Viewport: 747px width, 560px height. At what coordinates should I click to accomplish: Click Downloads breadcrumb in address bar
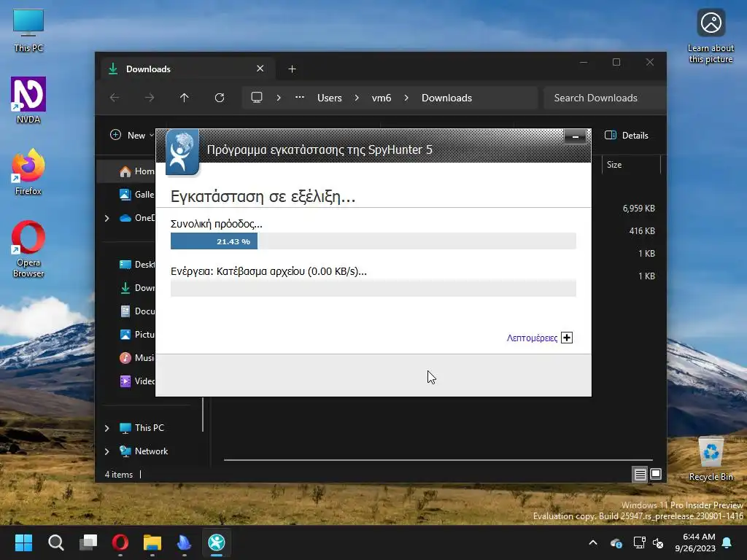(x=447, y=98)
